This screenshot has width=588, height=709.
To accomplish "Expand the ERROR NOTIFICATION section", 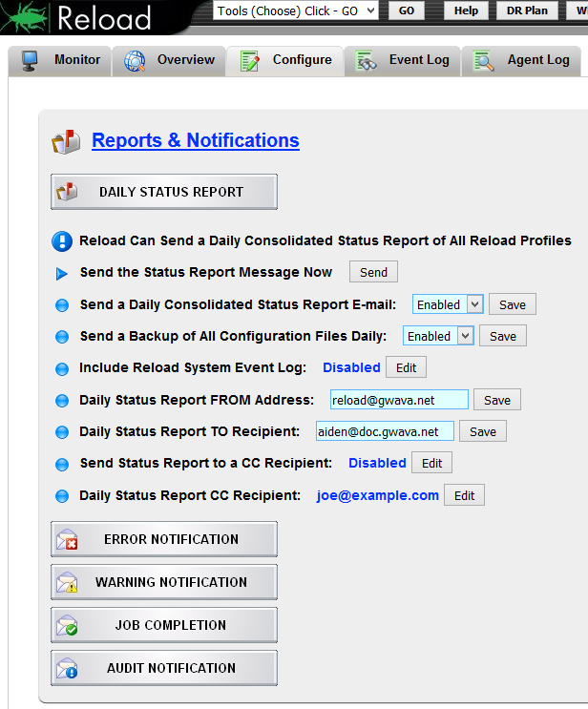I will click(x=164, y=539).
